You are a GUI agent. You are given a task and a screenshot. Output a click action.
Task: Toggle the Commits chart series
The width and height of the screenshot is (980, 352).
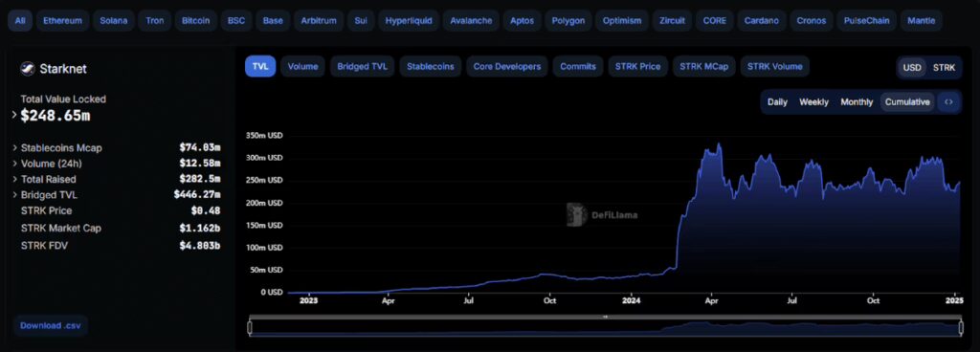click(x=578, y=66)
